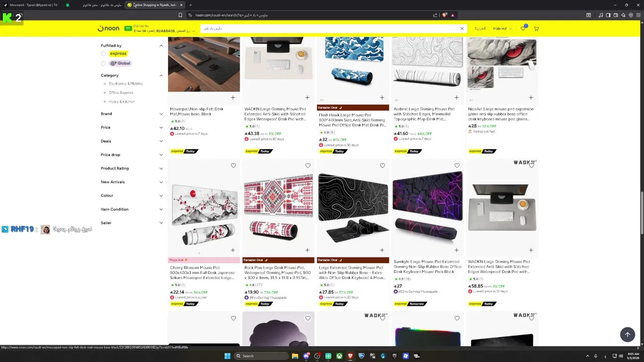Expand the Brand filter
This screenshot has height=362, width=644.
(x=132, y=114)
